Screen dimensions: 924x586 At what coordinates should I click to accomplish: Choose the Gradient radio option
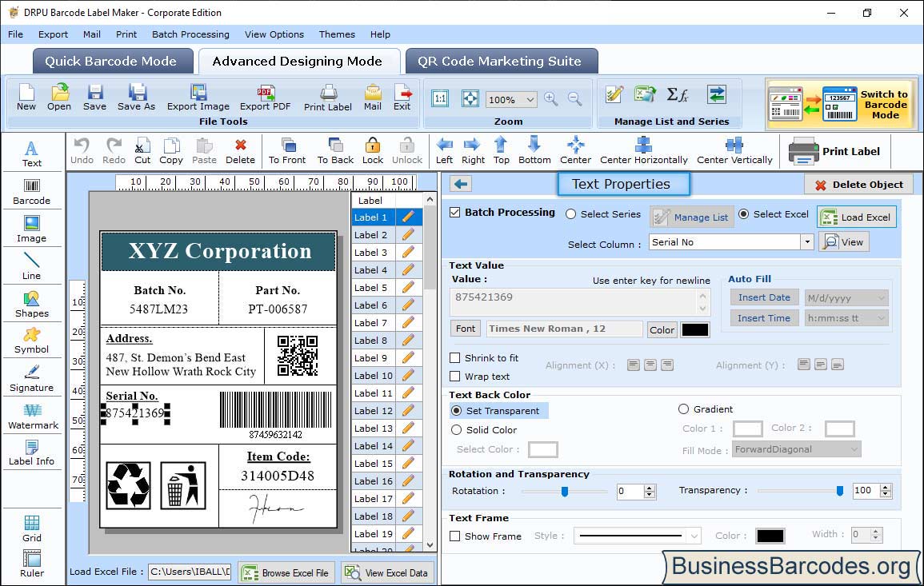(683, 409)
